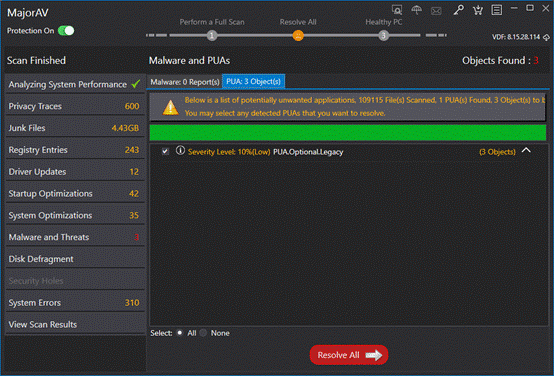Maximize the MajorAV window
This screenshot has width=554, height=376.
click(x=530, y=8)
